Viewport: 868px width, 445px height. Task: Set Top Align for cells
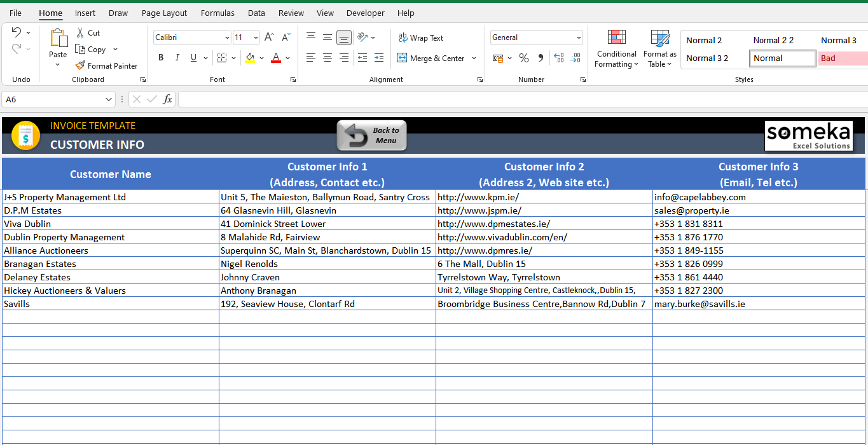311,38
